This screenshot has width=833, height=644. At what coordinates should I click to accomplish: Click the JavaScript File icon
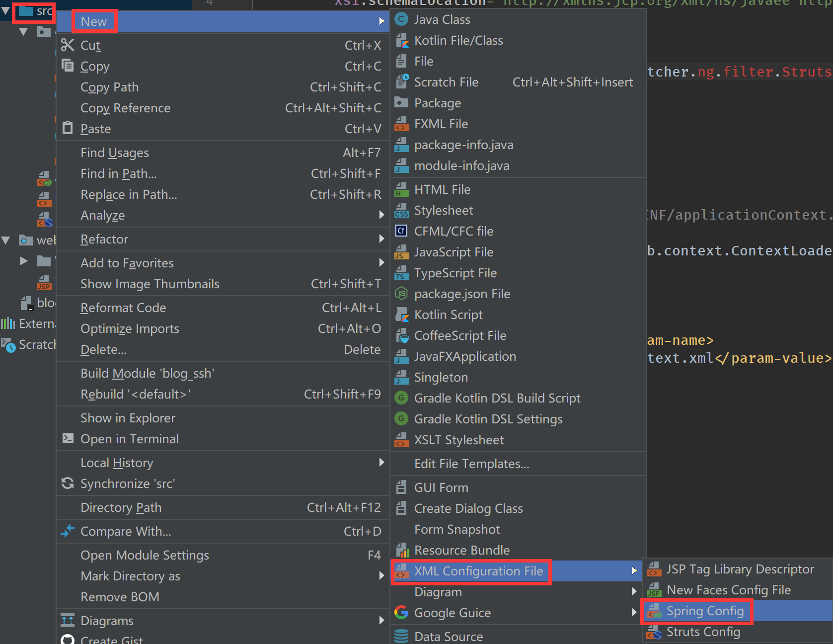point(401,252)
